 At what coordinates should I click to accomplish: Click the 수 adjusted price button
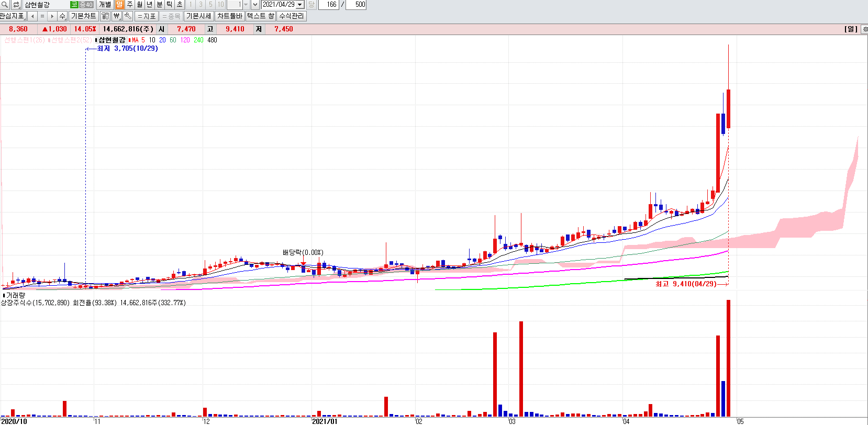click(x=62, y=16)
